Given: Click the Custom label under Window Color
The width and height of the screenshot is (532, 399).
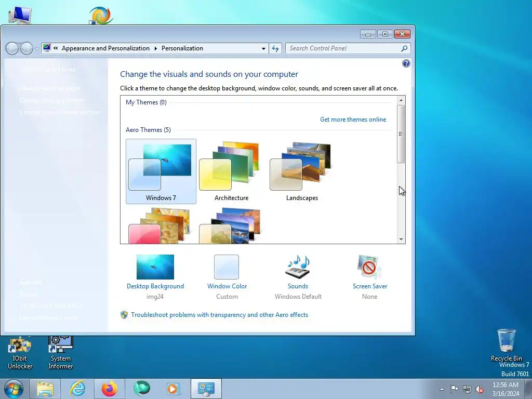Looking at the screenshot, I should point(227,297).
